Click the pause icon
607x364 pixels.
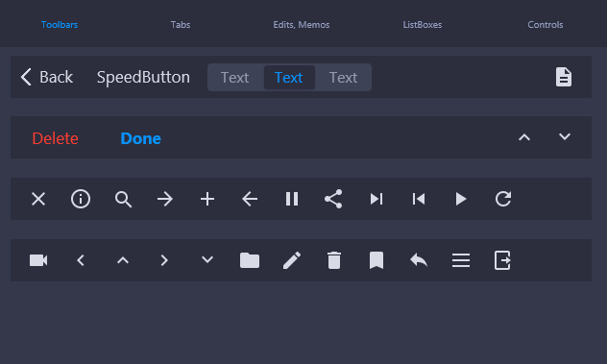point(292,199)
